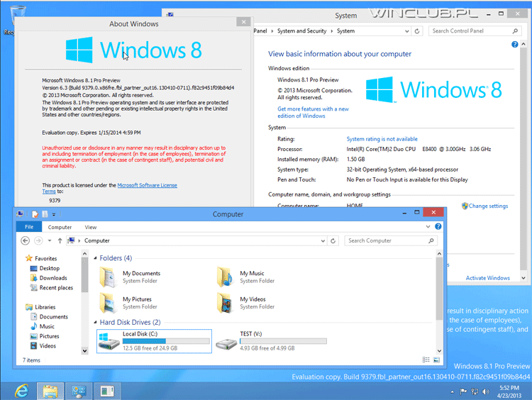Click the Computer search magnifier icon
Viewport: 532px width, 400px height.
click(431, 240)
